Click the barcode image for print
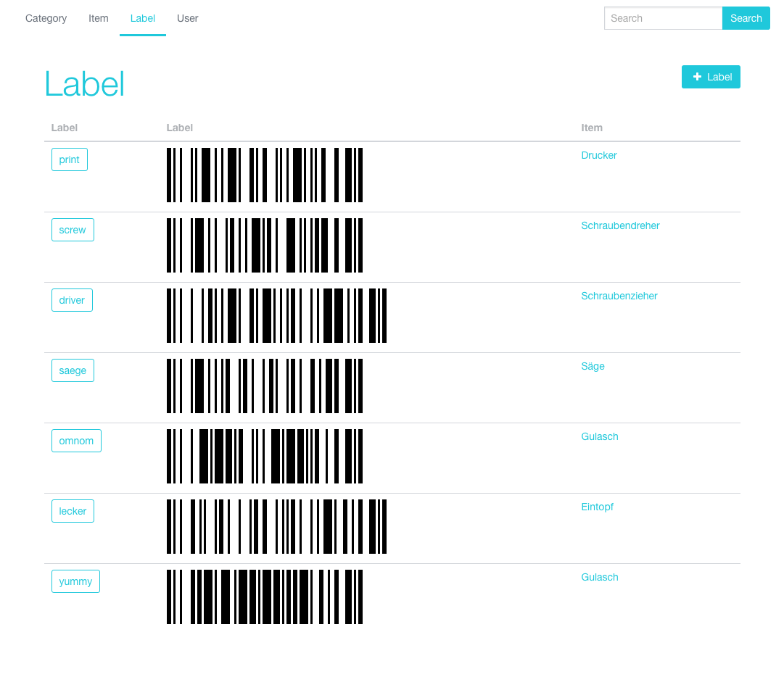The image size is (784, 677). [x=265, y=175]
